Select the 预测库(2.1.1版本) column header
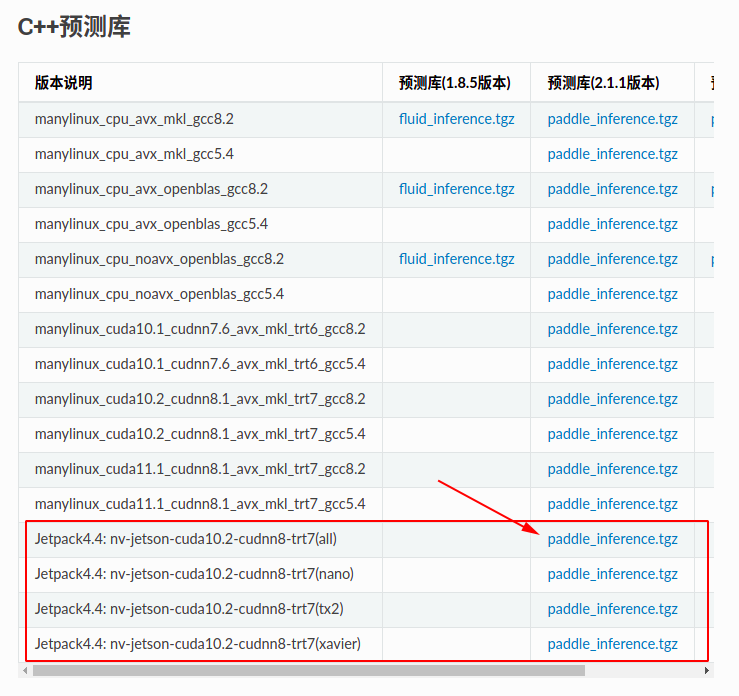739x696 pixels. click(603, 83)
